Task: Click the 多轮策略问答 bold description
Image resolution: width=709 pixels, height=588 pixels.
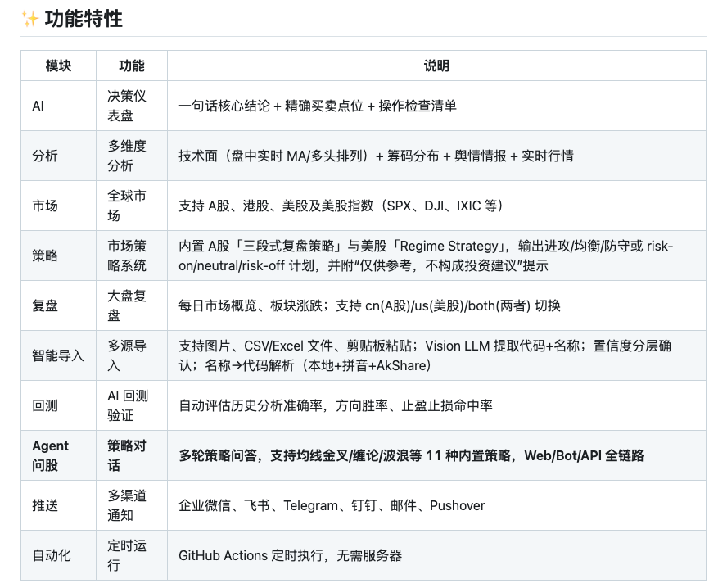Action: coord(436,455)
